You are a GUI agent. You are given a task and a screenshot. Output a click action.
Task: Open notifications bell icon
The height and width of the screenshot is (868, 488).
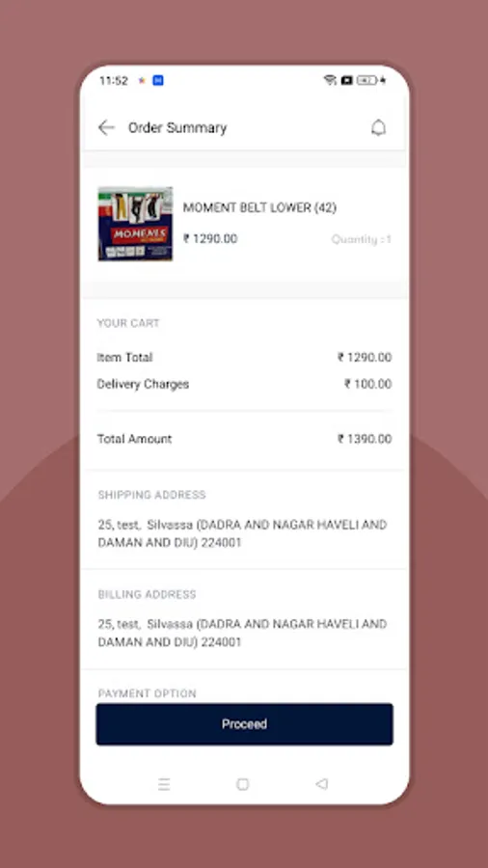[x=378, y=128]
